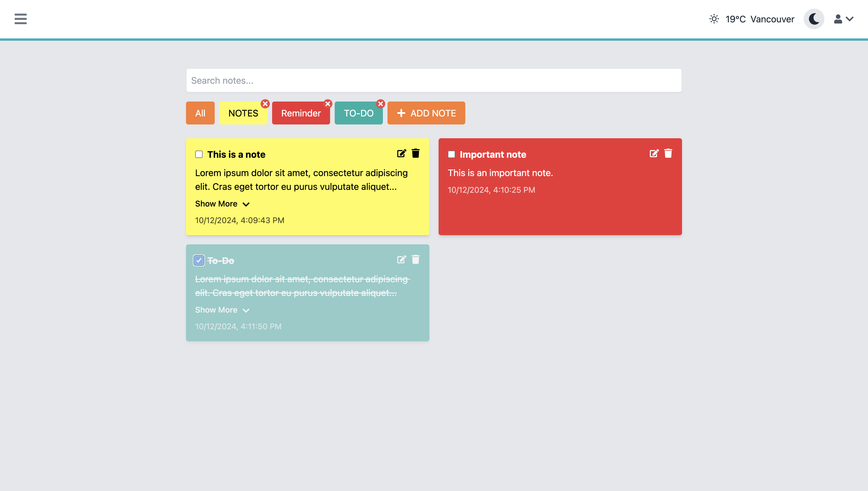Image resolution: width=868 pixels, height=491 pixels.
Task: Uncheck the To-Do note checkbox
Action: (x=199, y=260)
